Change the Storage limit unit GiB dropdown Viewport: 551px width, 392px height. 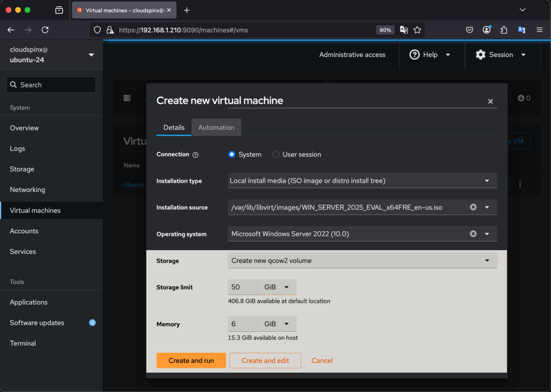click(x=279, y=287)
